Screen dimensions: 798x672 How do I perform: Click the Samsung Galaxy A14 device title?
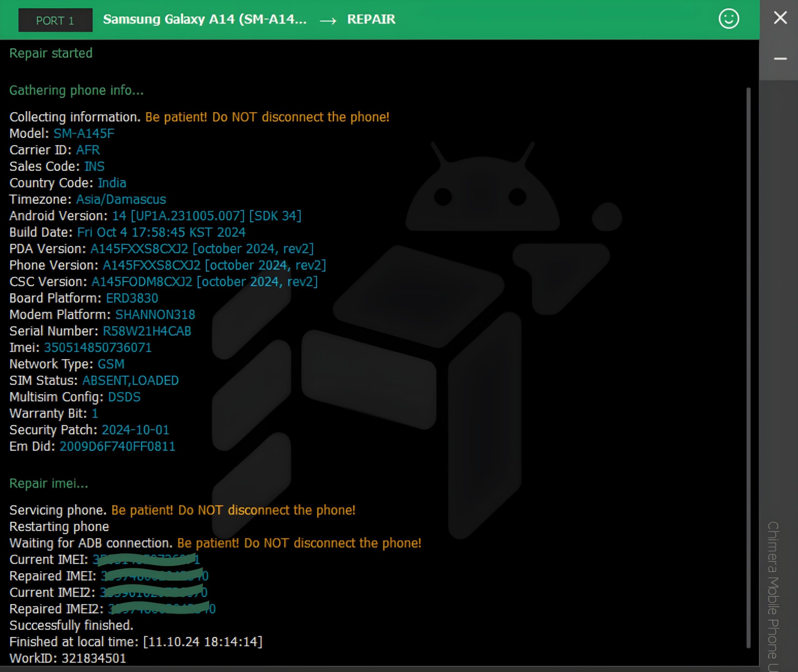[205, 19]
